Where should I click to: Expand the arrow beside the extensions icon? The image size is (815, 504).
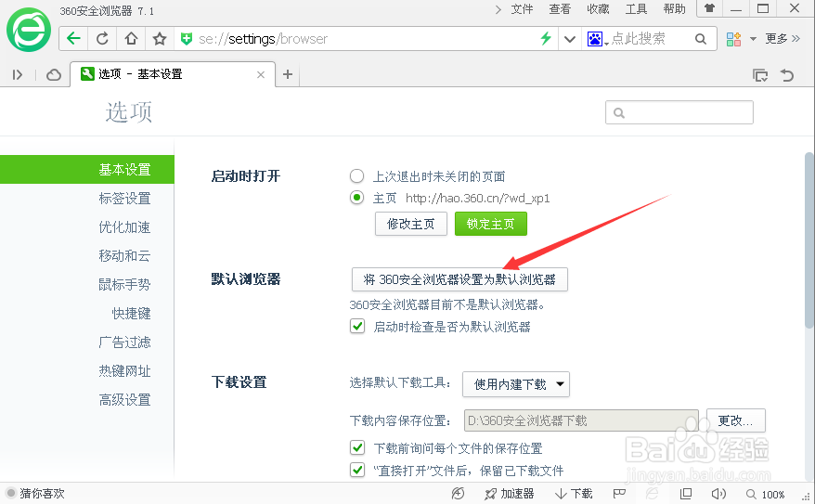[753, 39]
